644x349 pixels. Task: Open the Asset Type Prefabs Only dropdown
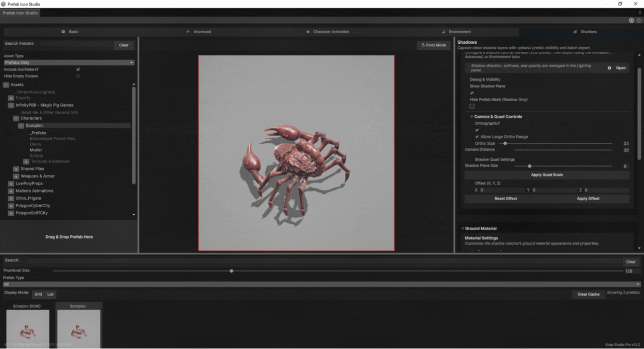(x=69, y=63)
